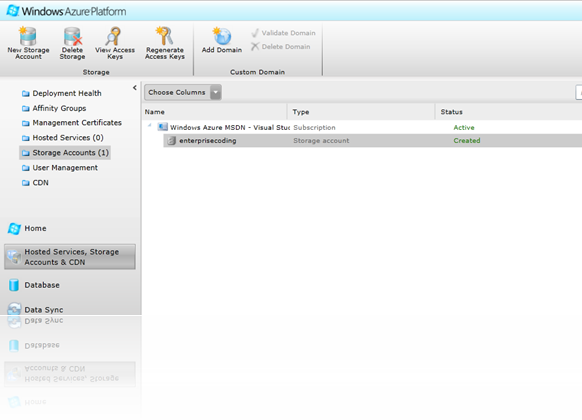Sort by the Type column header
Screen dimensions: 582x420
coord(362,112)
